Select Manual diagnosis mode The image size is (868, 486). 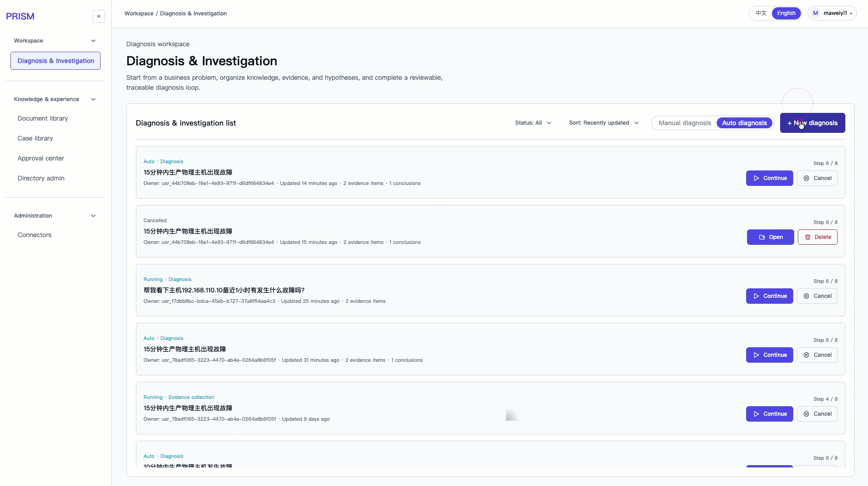click(685, 123)
